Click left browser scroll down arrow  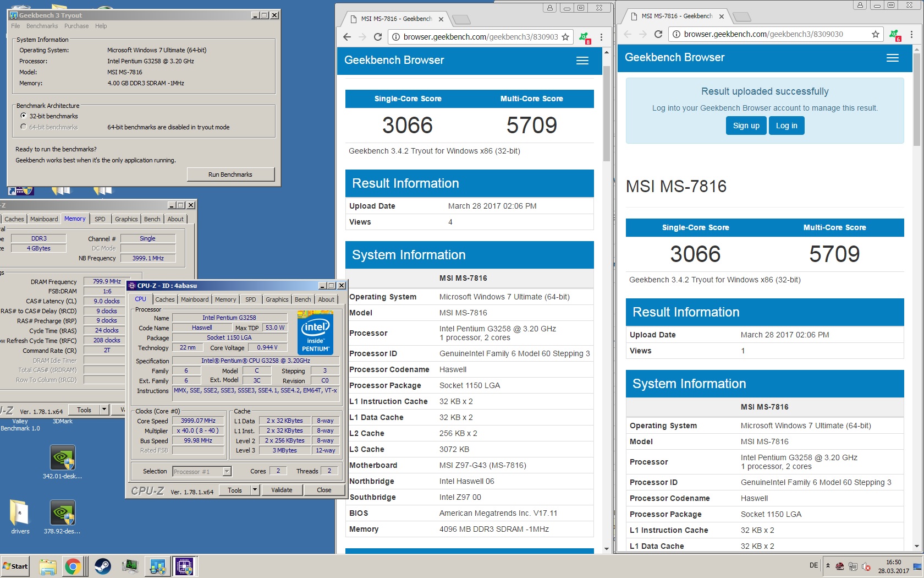pyautogui.click(x=607, y=549)
